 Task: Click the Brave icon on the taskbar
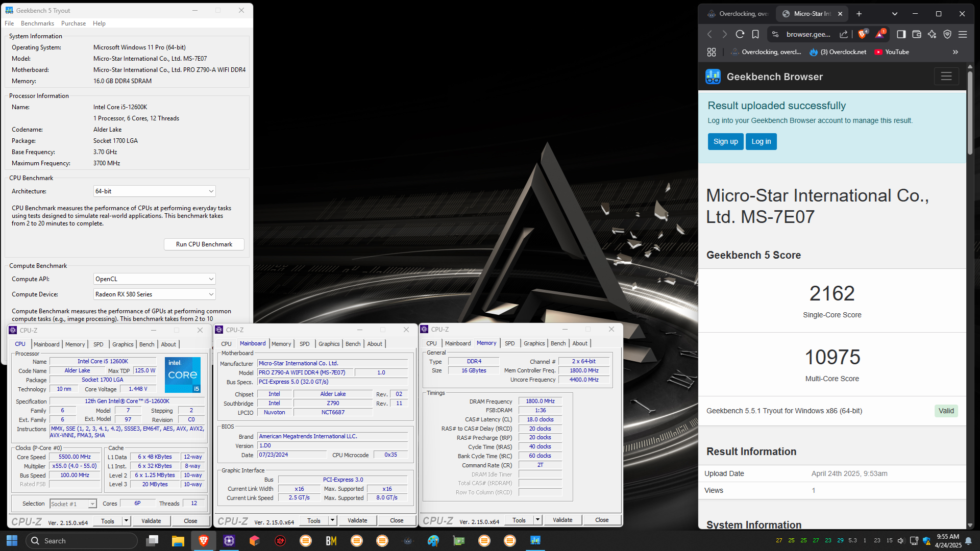coord(203,541)
